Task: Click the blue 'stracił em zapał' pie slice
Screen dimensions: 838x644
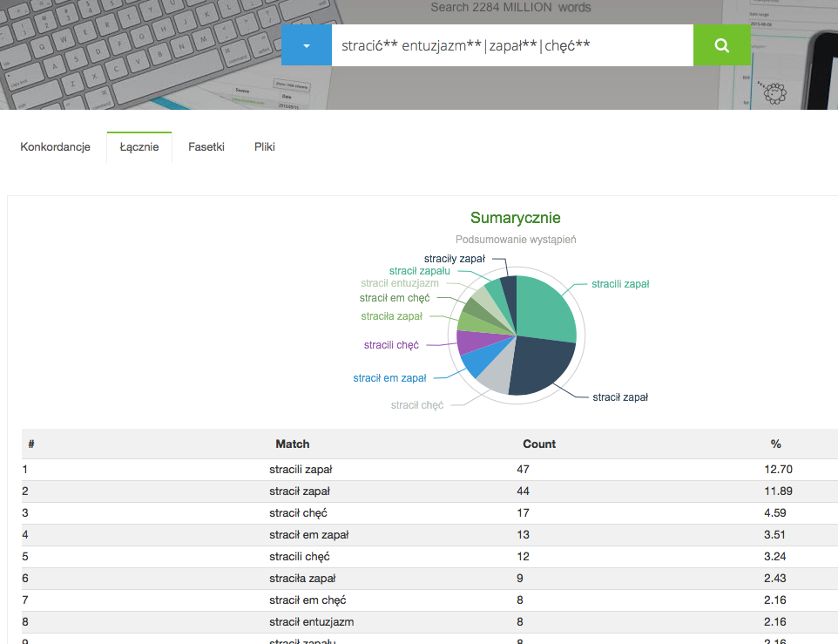Action: pos(476,363)
